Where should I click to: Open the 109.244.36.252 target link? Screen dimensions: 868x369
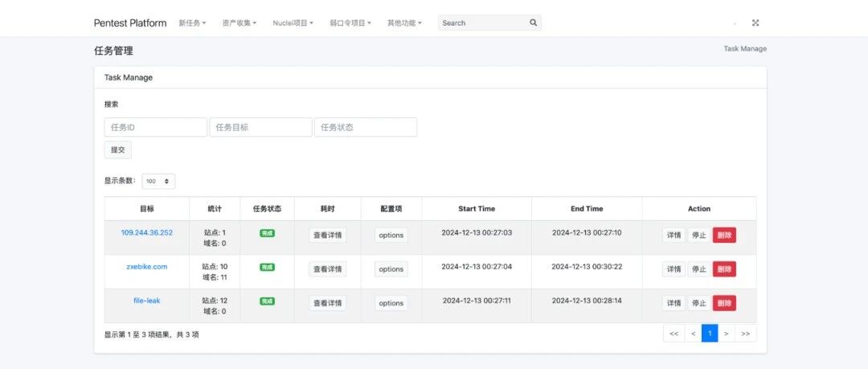pos(147,232)
